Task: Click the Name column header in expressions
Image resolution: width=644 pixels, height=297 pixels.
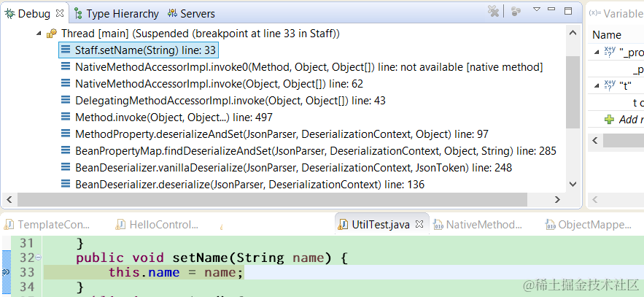Action: (607, 35)
